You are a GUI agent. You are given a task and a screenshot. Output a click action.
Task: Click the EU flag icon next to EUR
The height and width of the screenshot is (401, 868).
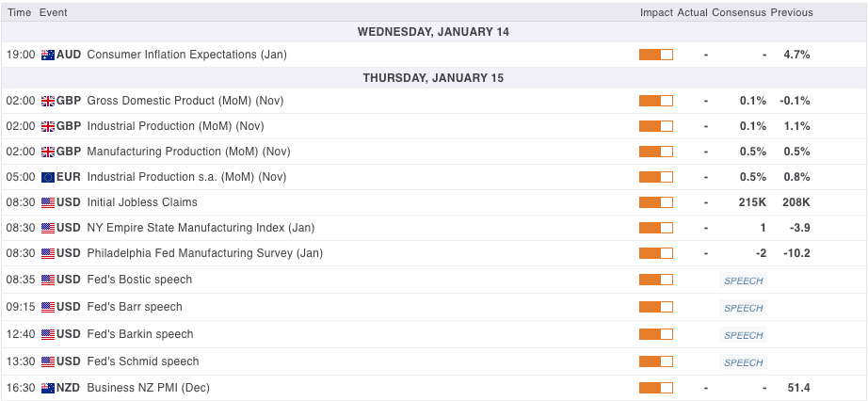[x=48, y=177]
